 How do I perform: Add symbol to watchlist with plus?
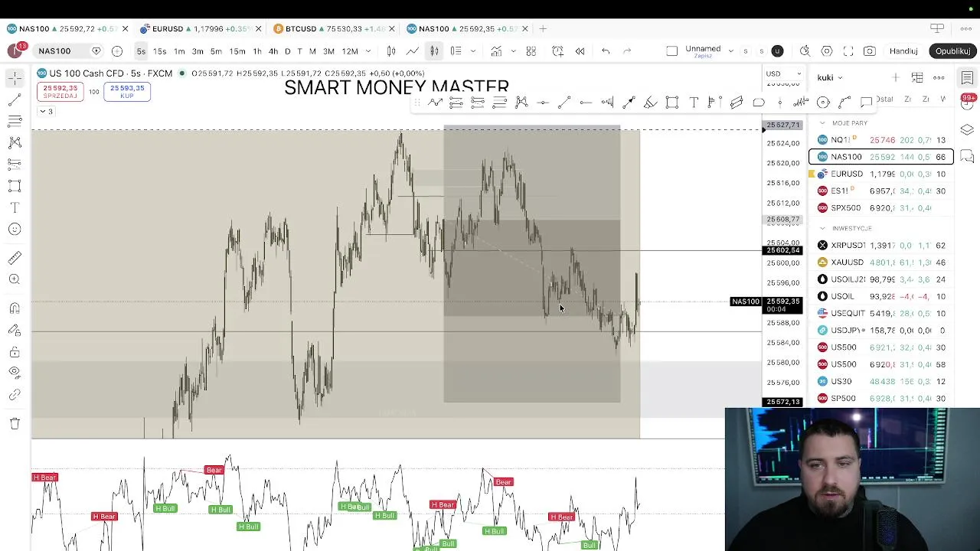point(896,77)
